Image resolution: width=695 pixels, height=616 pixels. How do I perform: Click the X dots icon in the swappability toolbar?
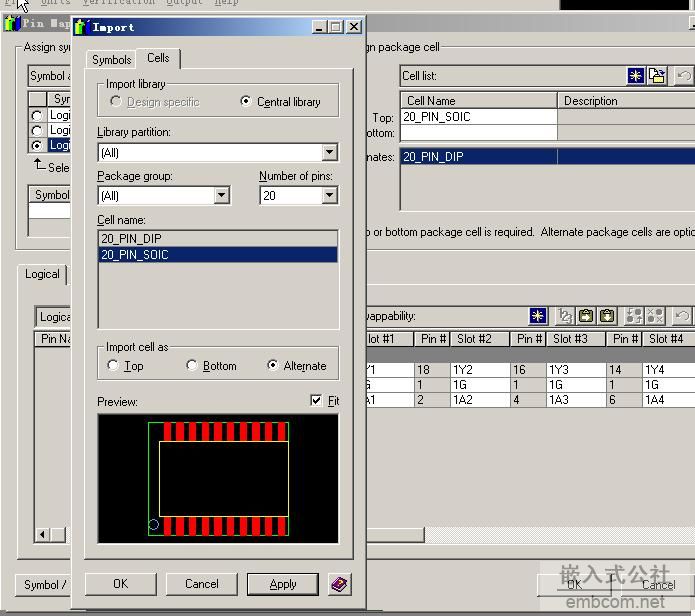[655, 316]
